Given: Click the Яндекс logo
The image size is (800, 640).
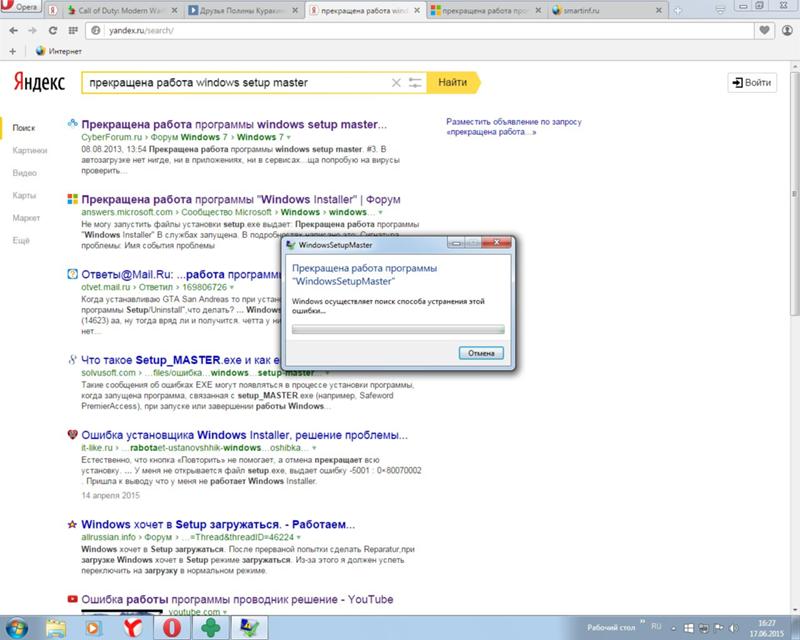Looking at the screenshot, I should point(39,82).
